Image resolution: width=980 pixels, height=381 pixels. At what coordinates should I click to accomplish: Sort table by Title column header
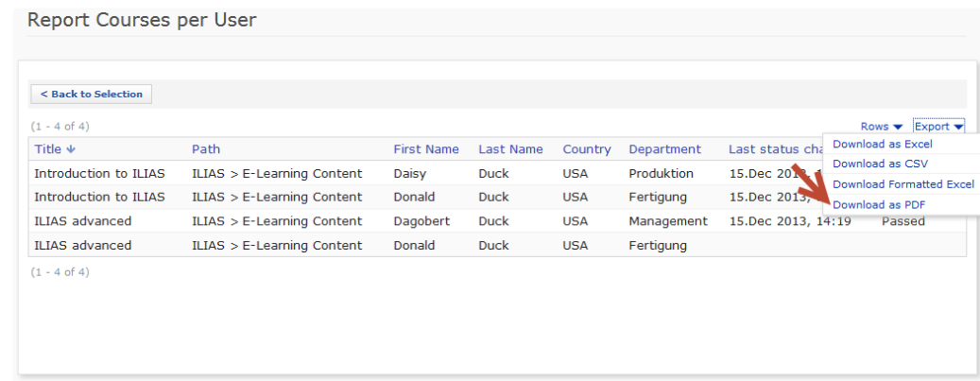pyautogui.click(x=47, y=149)
